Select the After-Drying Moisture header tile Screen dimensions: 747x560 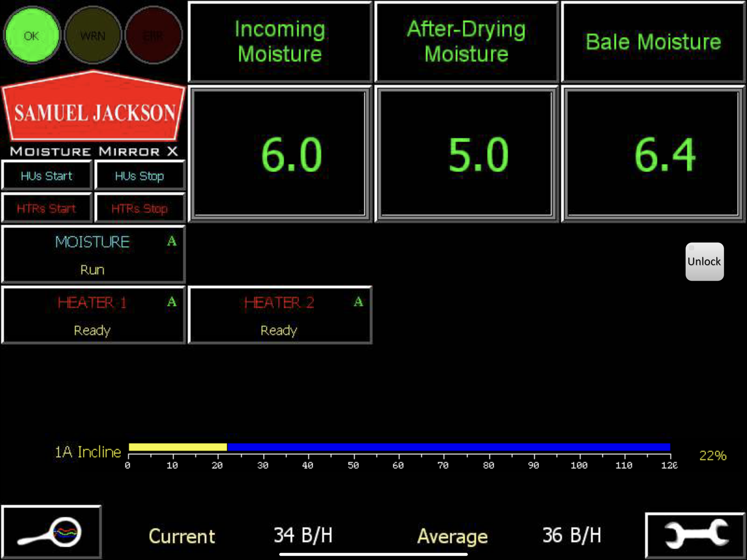pos(466,42)
